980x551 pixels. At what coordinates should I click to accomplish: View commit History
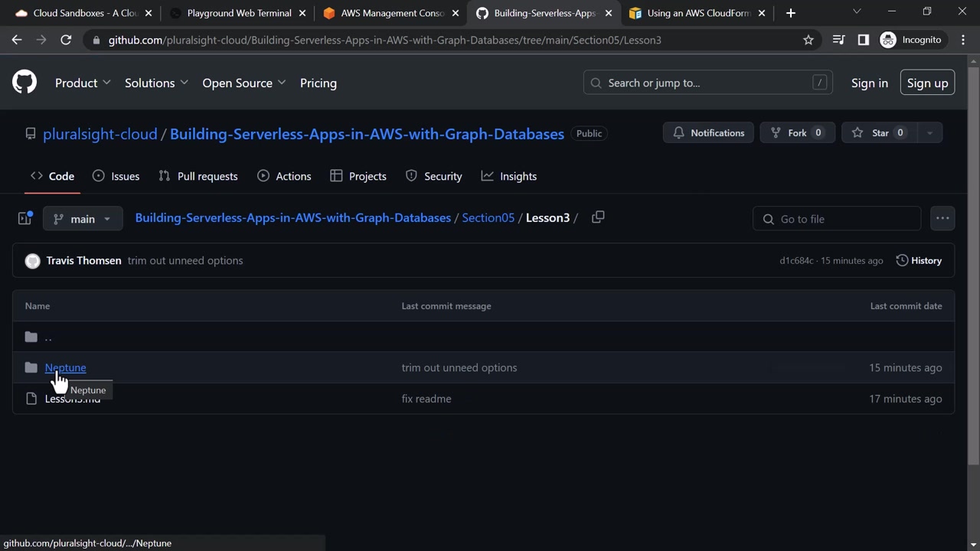tap(919, 260)
